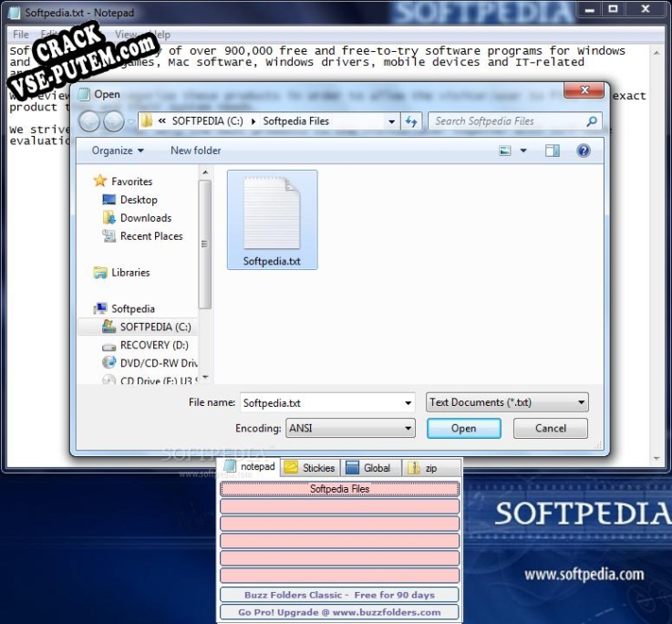Toggle the preview pane icon
672x624 pixels.
click(553, 151)
